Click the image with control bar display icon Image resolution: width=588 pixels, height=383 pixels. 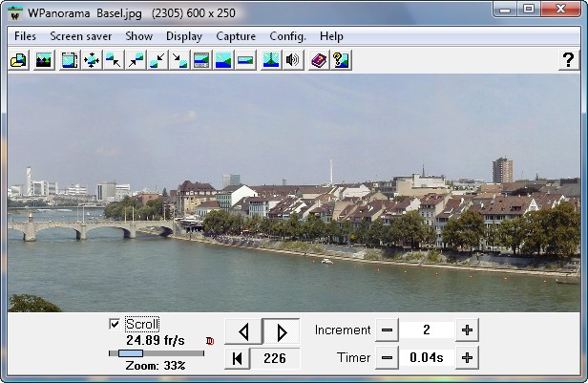(201, 60)
